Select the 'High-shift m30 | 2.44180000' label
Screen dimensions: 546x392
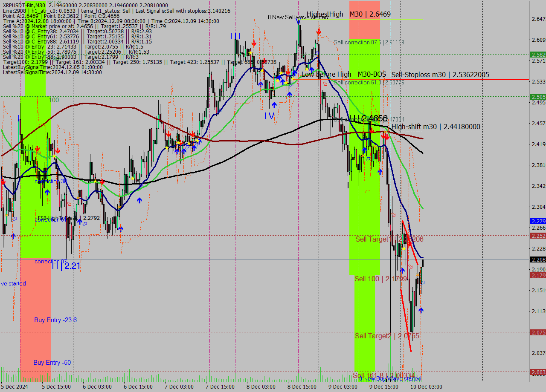click(x=436, y=127)
